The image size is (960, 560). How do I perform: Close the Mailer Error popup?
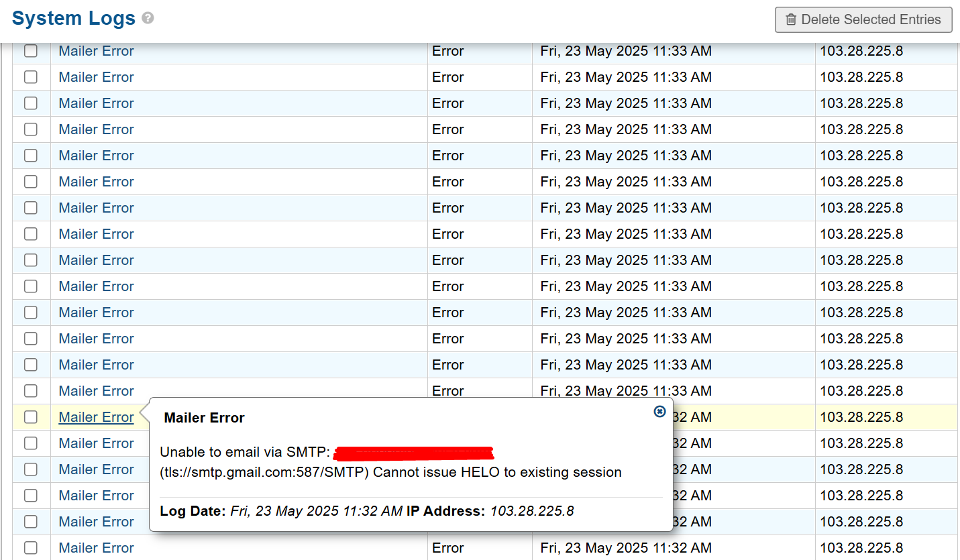point(659,411)
